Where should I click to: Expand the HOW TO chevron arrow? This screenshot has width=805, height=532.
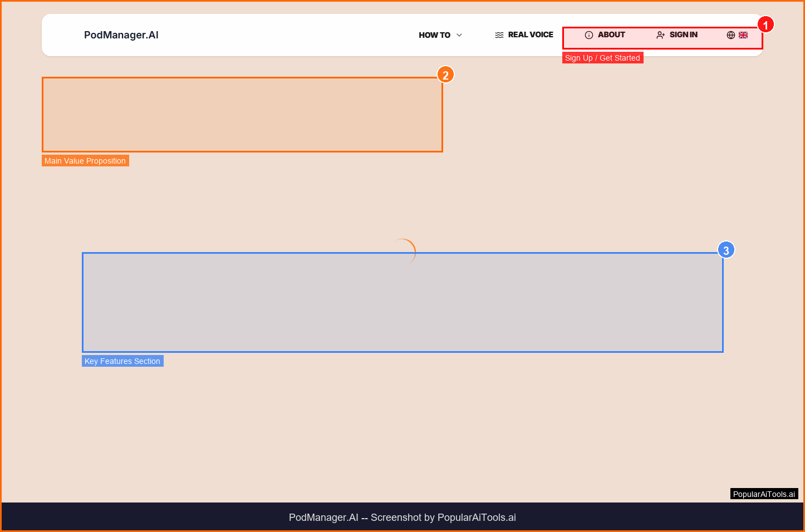point(459,35)
